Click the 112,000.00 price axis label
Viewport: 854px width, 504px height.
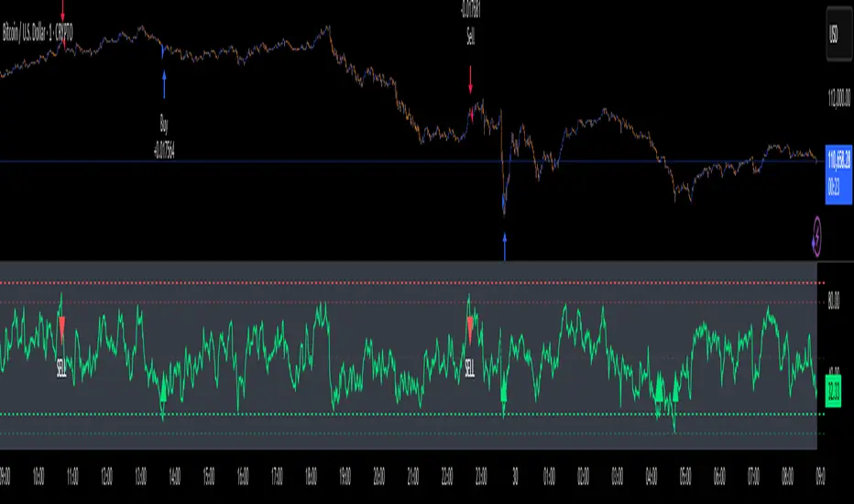[838, 98]
